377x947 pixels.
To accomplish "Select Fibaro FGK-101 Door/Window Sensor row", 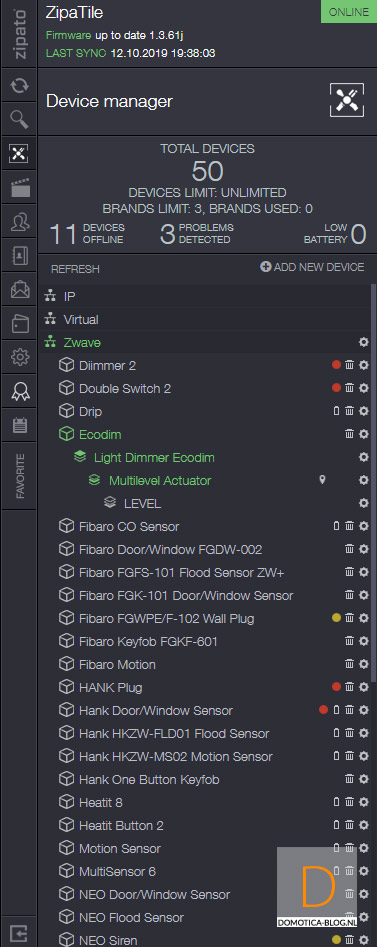I will coord(207,595).
